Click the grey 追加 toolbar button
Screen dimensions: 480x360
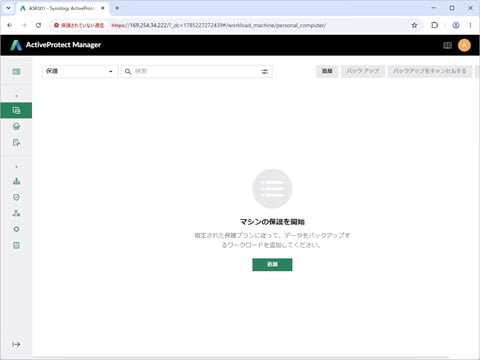pos(327,71)
